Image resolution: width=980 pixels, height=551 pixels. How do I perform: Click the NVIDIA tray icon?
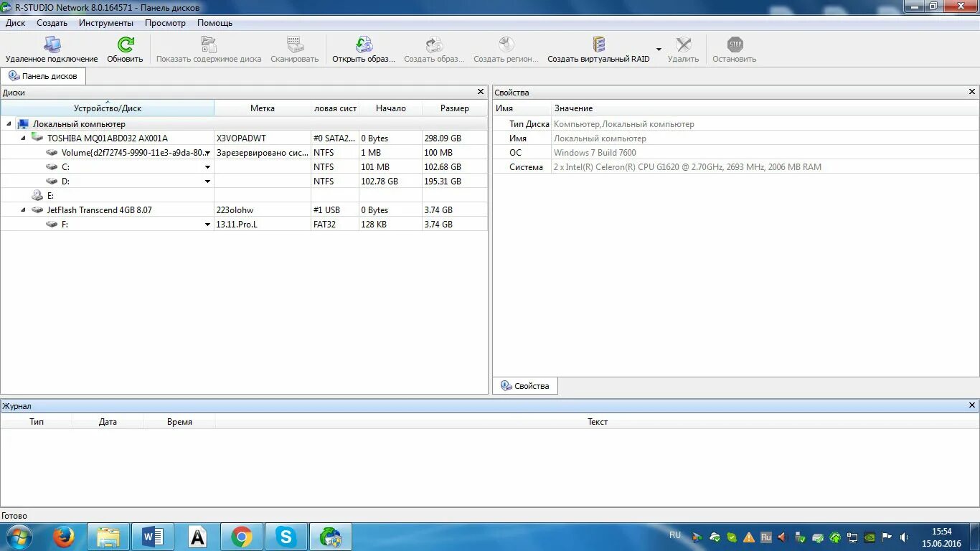[870, 537]
